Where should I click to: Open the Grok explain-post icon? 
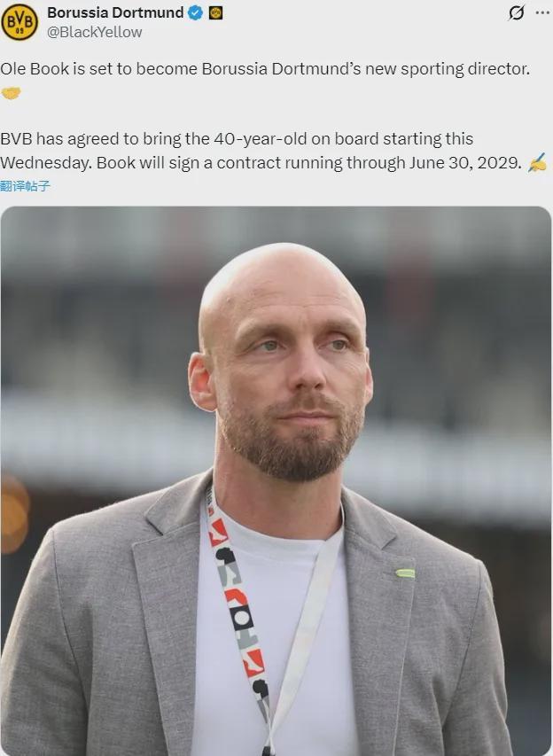tap(517, 13)
